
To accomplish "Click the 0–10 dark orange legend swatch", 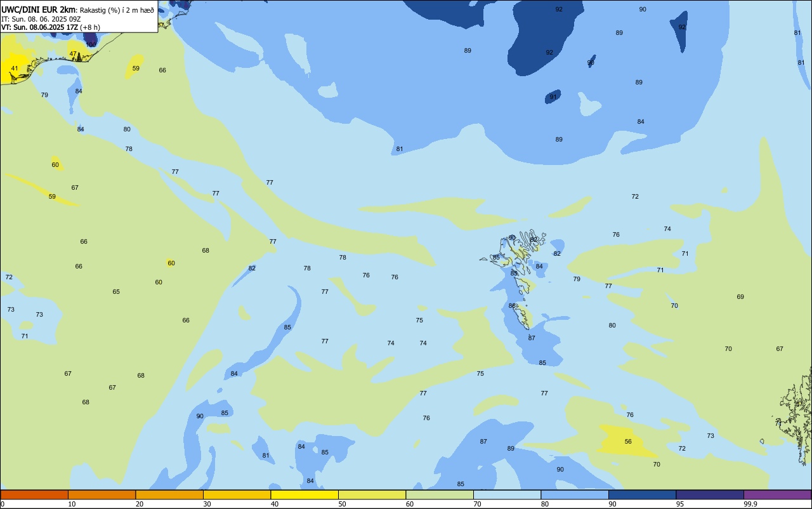I will pos(34,494).
